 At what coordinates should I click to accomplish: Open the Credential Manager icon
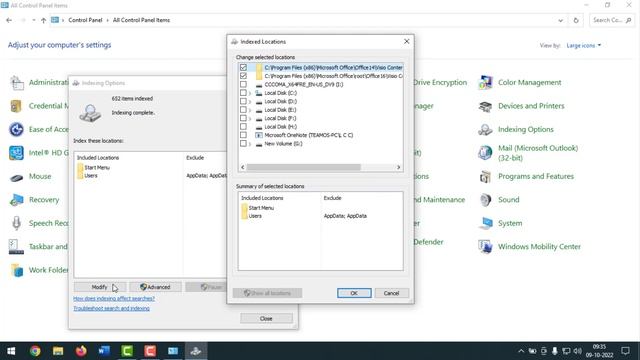(16, 106)
